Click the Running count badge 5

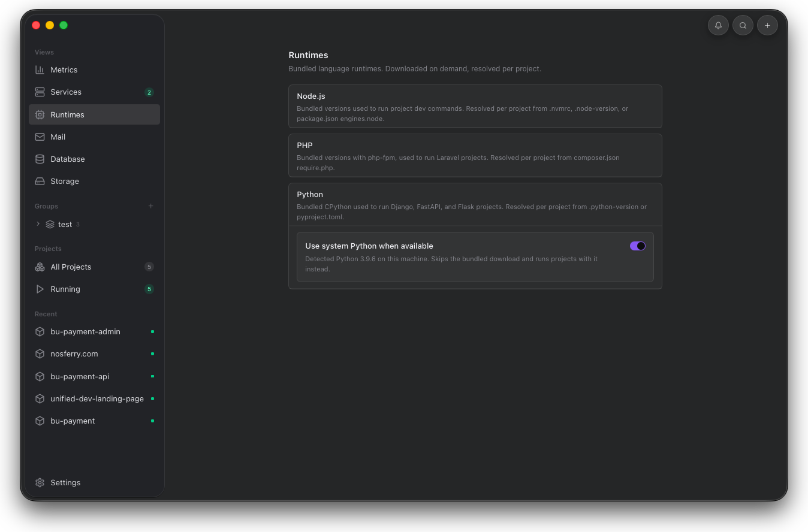click(x=149, y=289)
